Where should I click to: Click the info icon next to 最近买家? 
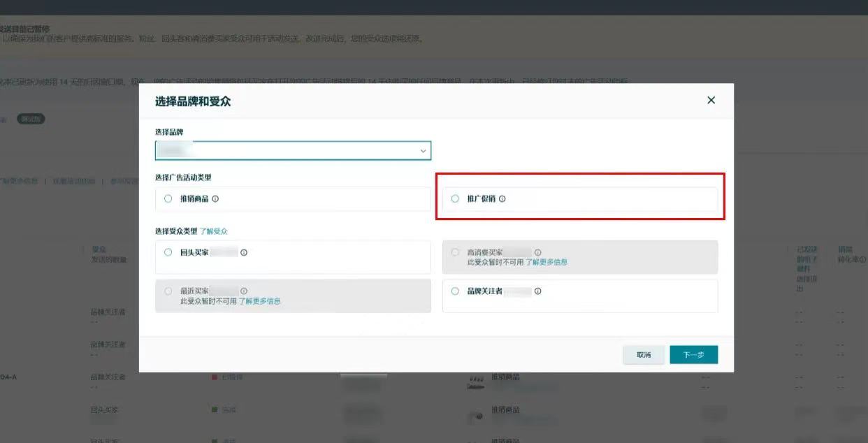click(x=244, y=291)
